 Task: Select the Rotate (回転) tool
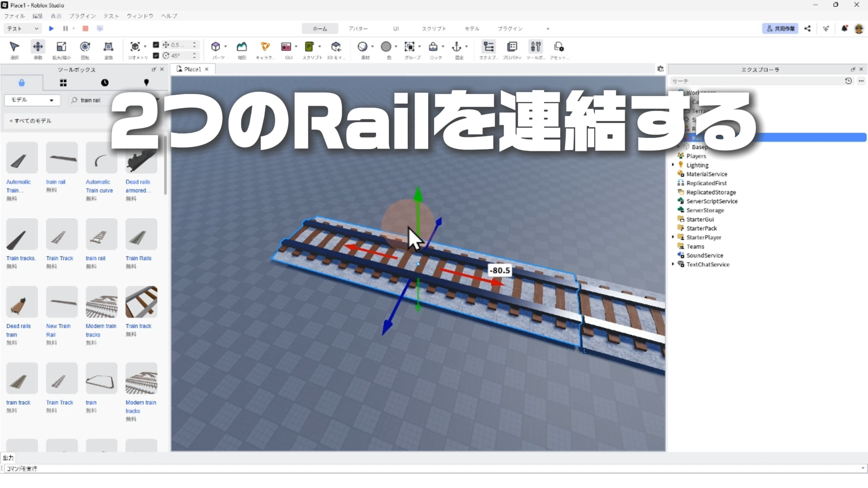[85, 47]
